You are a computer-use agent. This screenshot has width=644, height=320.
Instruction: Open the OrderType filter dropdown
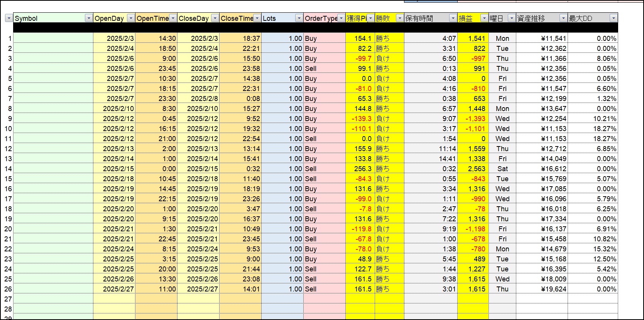tap(341, 18)
